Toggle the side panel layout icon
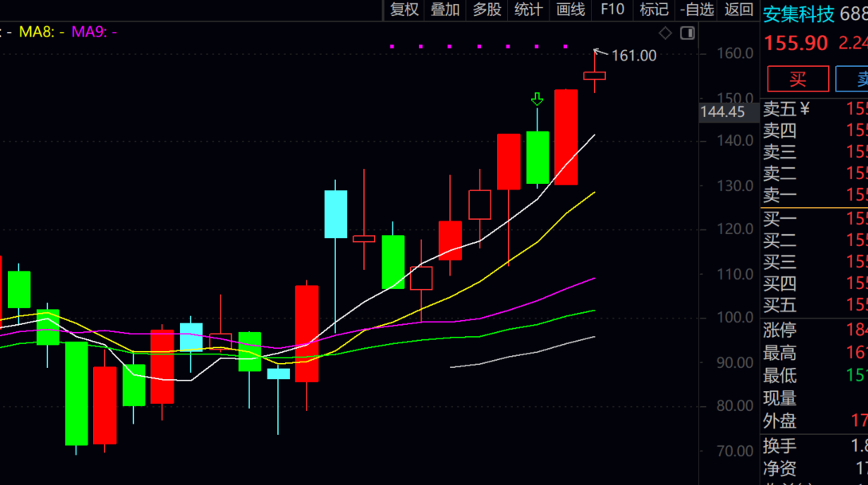Viewport: 868px width, 485px height. tap(687, 33)
